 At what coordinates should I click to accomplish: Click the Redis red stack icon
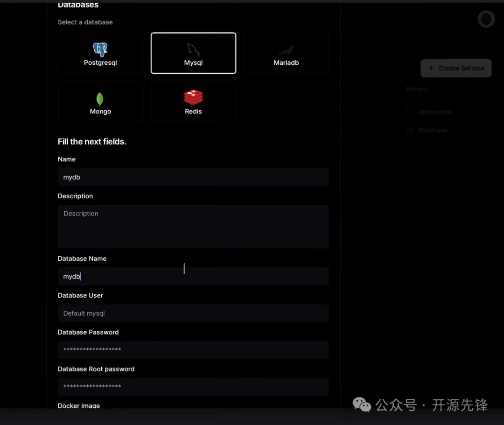click(x=193, y=98)
